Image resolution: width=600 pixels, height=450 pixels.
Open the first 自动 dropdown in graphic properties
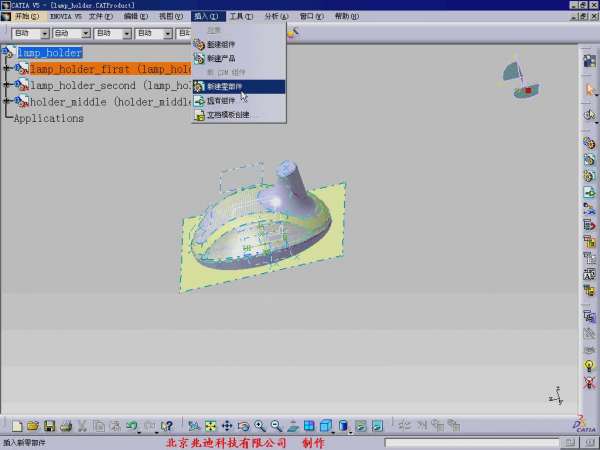click(45, 34)
